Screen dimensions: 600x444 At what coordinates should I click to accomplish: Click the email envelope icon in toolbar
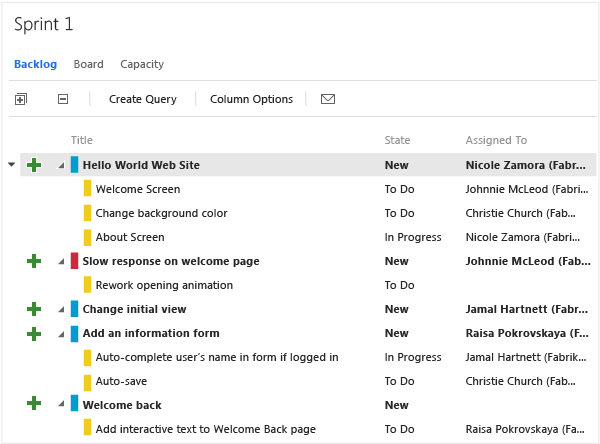click(x=327, y=99)
